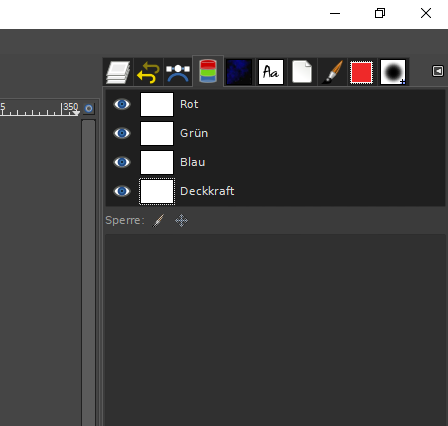Select the Channels tab icon
This screenshot has width=448, height=426.
pyautogui.click(x=208, y=71)
